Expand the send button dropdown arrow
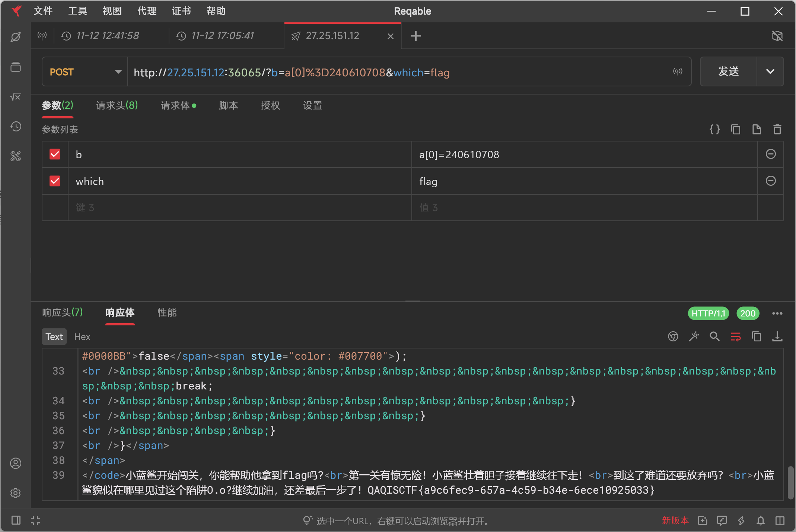Screen dimensions: 796x532 [x=770, y=71]
